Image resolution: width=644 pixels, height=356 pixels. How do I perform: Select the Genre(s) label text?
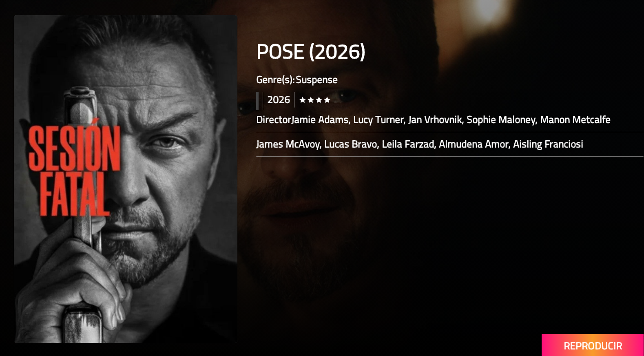(x=275, y=80)
